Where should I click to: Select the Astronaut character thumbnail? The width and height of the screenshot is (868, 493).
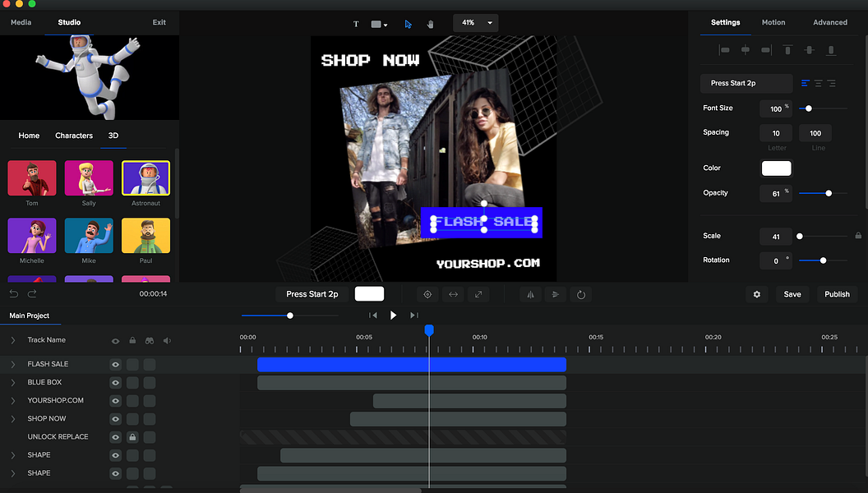[x=145, y=177]
